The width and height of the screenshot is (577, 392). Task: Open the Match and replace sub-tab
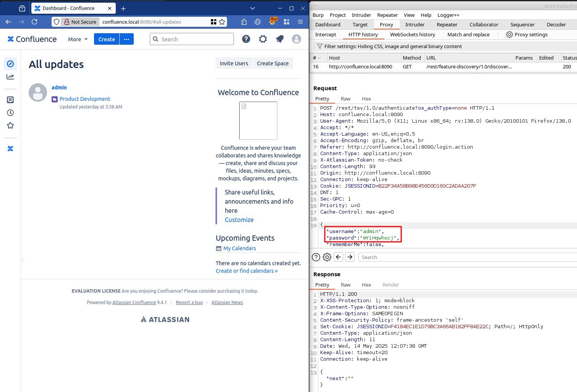(x=468, y=34)
